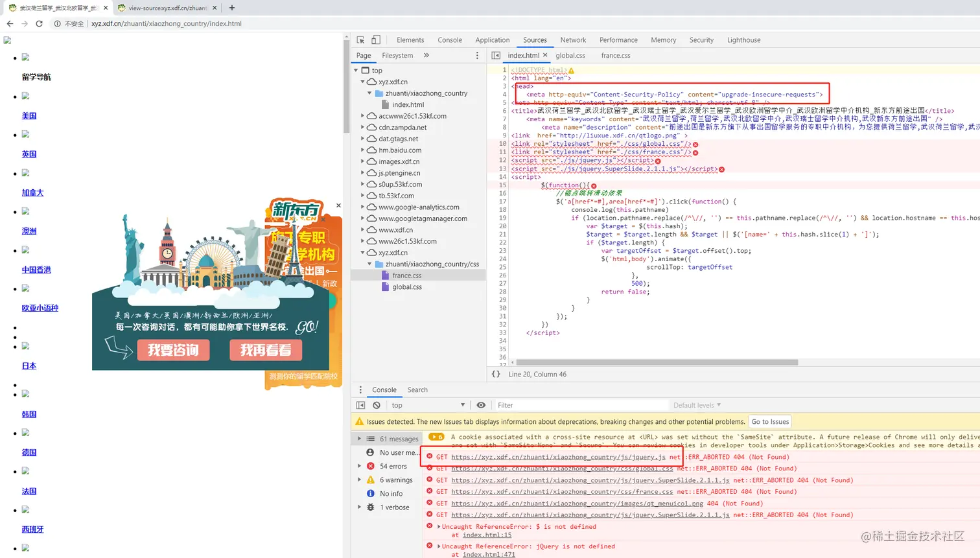Open the console context 'top' dropdown
Viewport: 980px width, 558px height.
click(x=428, y=405)
